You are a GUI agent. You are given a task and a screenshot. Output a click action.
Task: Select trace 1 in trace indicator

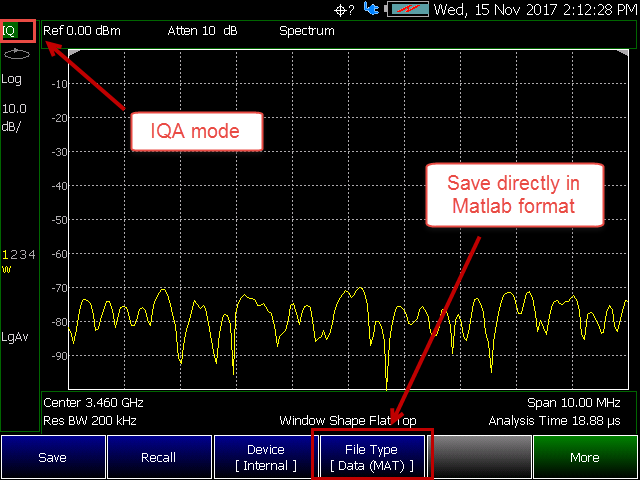coord(5,255)
